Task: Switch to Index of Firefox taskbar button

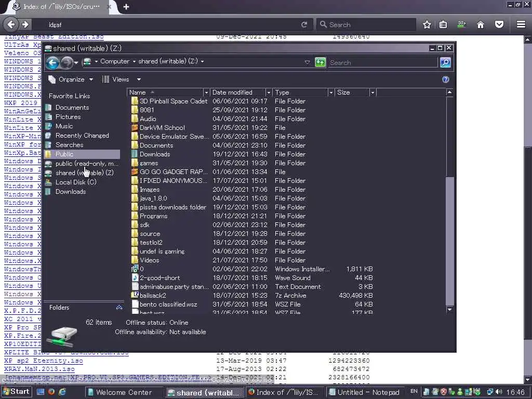Action: click(x=284, y=392)
